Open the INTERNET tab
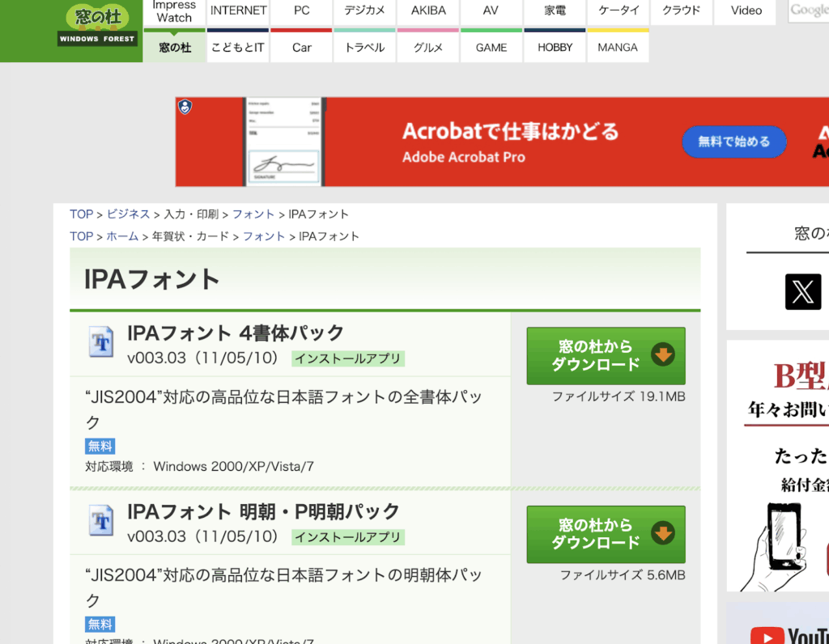Viewport: 829px width, 644px height. 238,11
